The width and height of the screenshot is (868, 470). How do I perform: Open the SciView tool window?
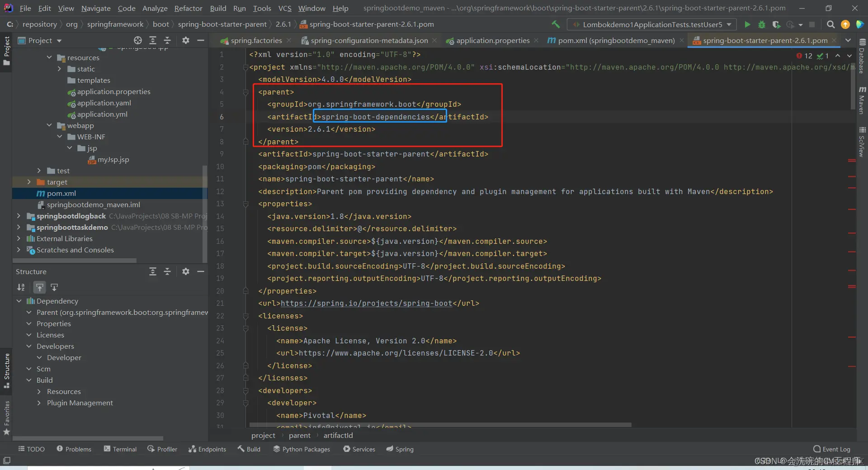click(x=862, y=142)
